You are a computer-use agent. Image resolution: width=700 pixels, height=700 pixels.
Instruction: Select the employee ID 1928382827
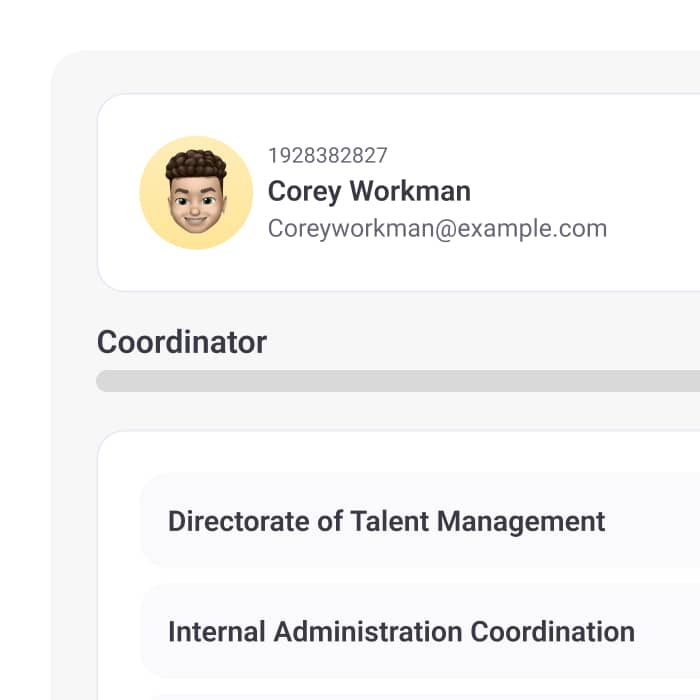pyautogui.click(x=328, y=156)
